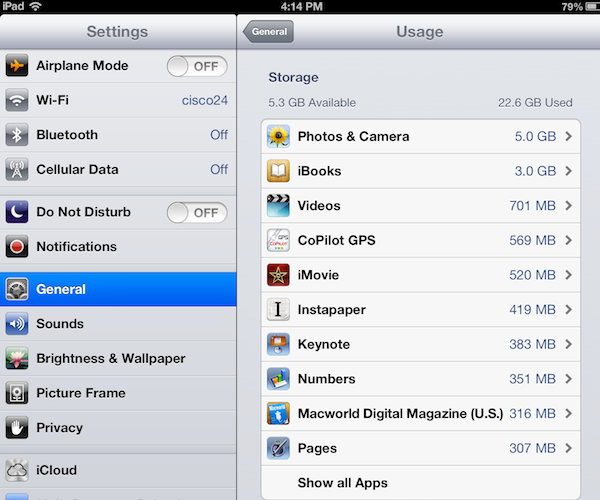Tap the Do Not Disturb moon icon
600x500 pixels.
(x=16, y=212)
